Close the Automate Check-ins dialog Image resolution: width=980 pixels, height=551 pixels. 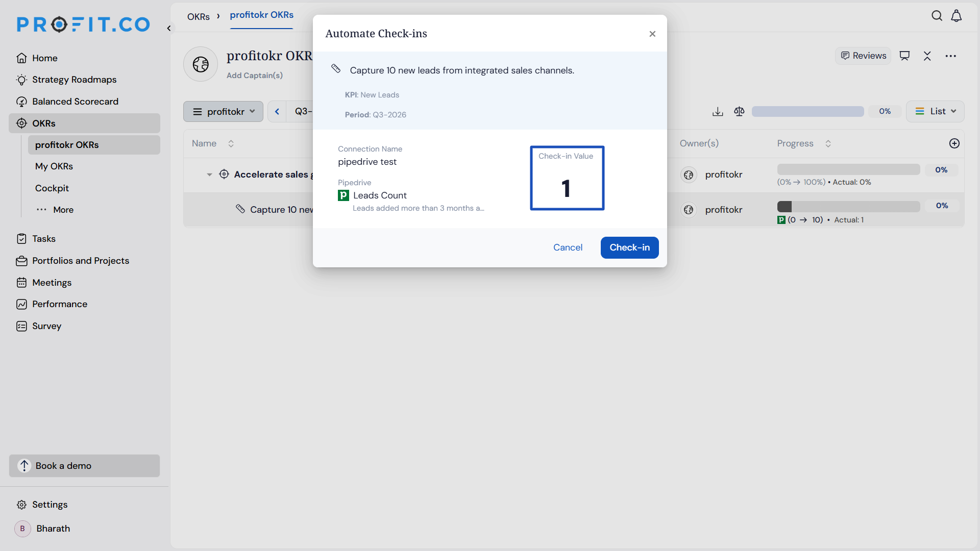(x=652, y=34)
